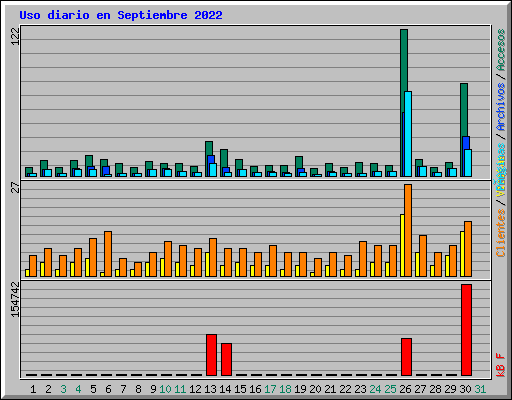Viewport: 512px width, 400px height.
Task: Click the Accesos legend label
Action: (x=501, y=50)
